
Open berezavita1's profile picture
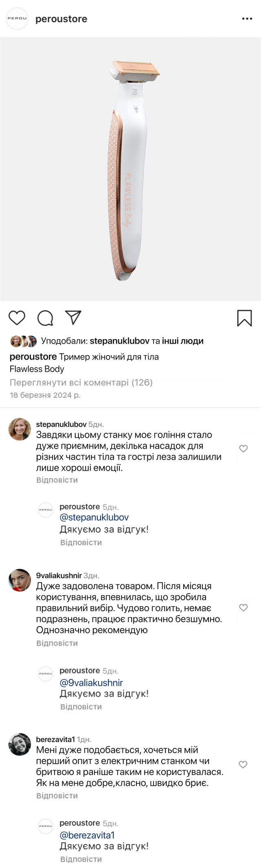click(x=20, y=744)
